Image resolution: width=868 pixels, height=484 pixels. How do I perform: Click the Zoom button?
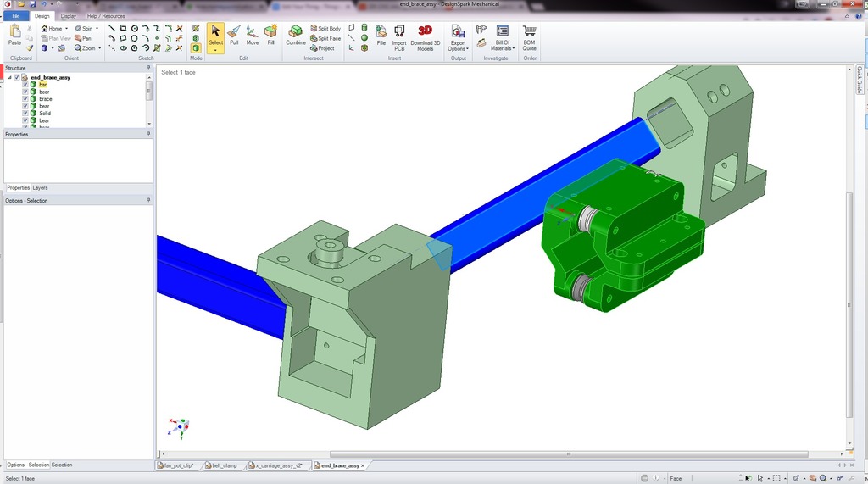(x=86, y=48)
